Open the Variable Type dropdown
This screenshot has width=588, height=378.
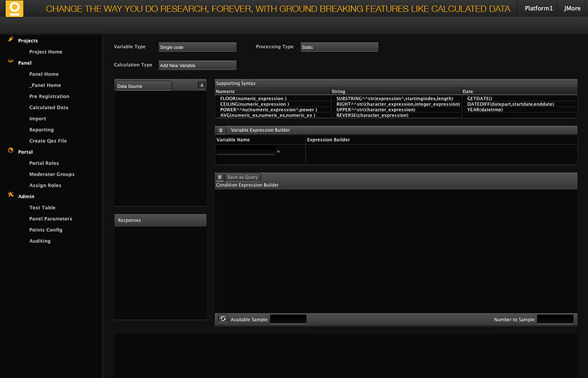click(x=197, y=47)
